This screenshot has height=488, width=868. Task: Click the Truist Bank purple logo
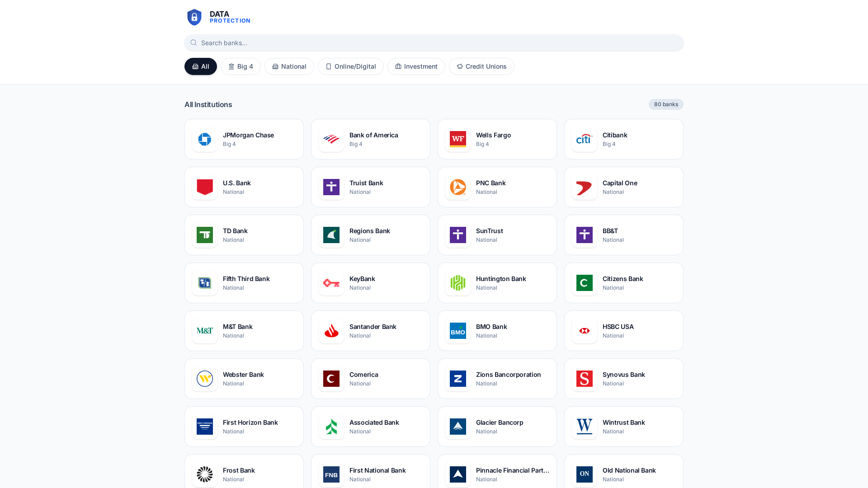[x=331, y=187]
